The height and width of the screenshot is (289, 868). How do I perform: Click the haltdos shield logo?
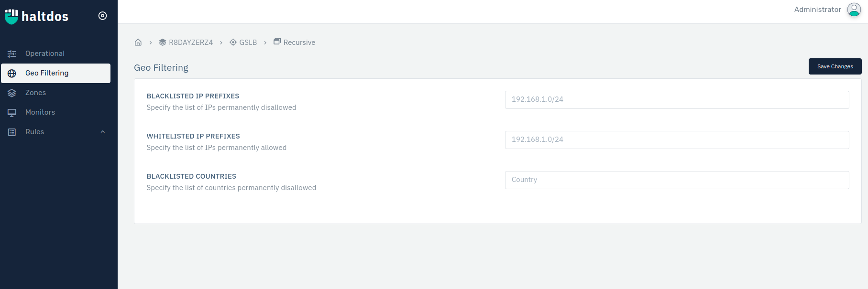pyautogui.click(x=11, y=16)
